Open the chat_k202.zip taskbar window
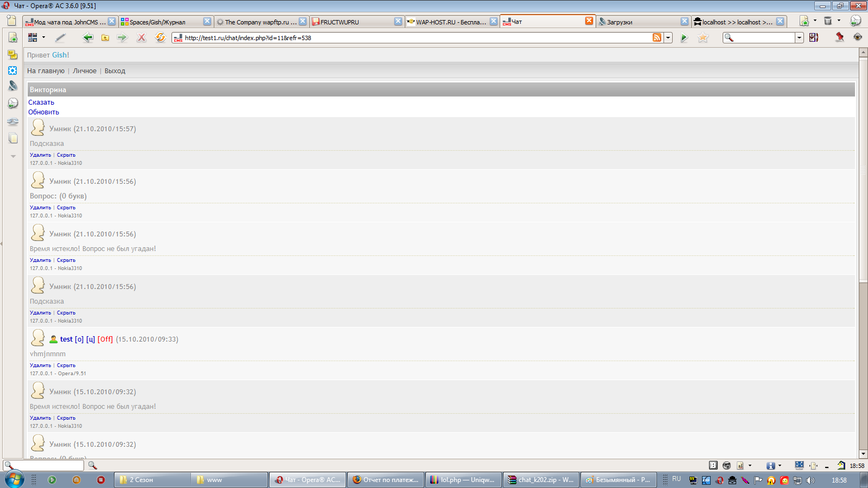This screenshot has height=488, width=868. (x=541, y=480)
